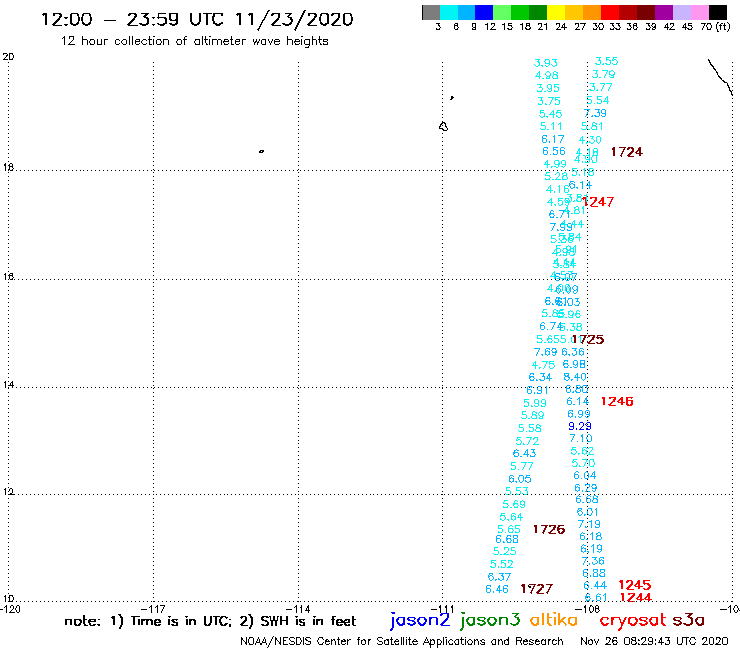Image resolution: width=740 pixels, height=650 pixels.
Task: Click red pass number 1245
Action: (635, 585)
